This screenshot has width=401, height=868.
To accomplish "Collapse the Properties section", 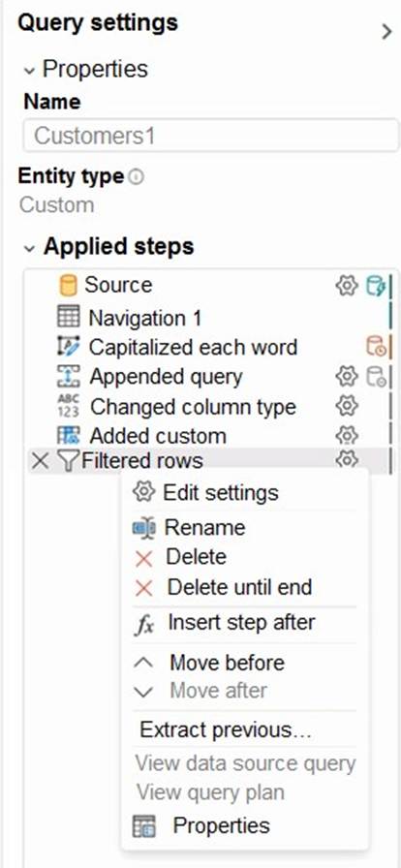I will pos(29,71).
